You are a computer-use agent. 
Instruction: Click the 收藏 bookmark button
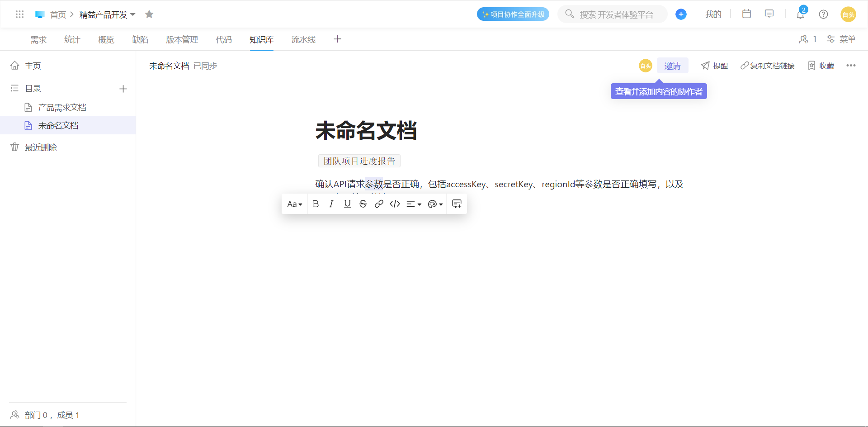point(821,66)
